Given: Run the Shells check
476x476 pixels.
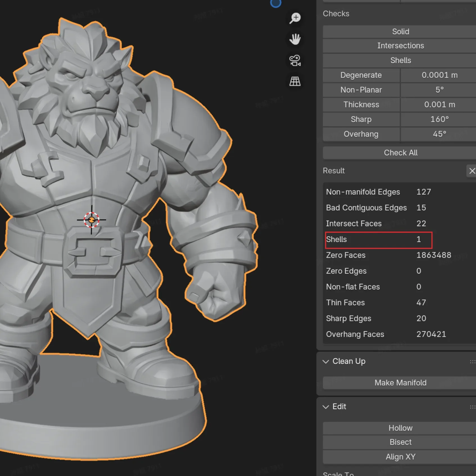Looking at the screenshot, I should [x=399, y=60].
